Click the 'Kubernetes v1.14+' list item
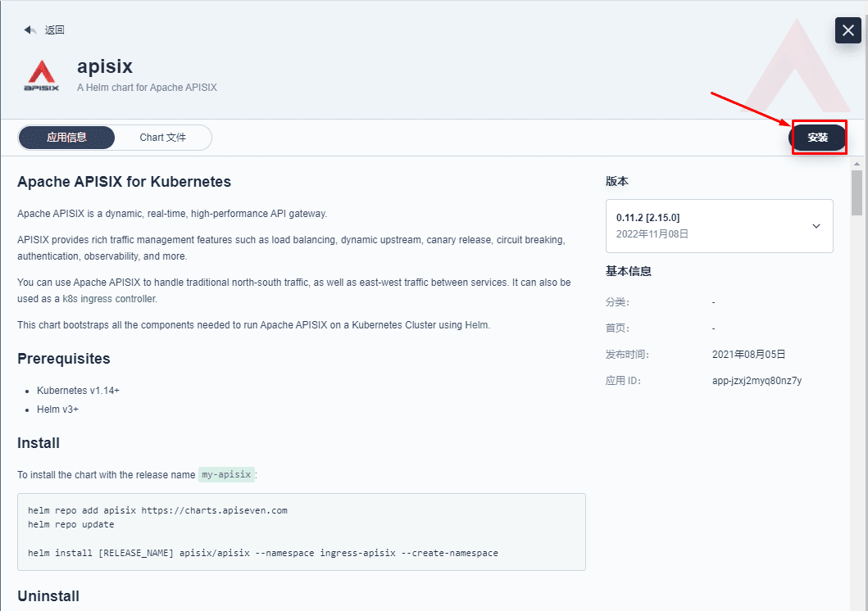This screenshot has width=868, height=611. click(x=78, y=391)
